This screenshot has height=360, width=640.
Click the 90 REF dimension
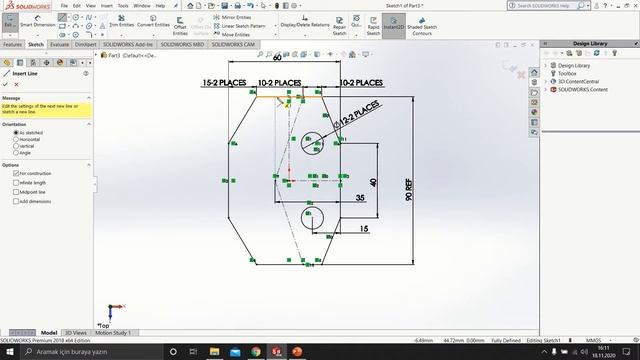coord(409,189)
